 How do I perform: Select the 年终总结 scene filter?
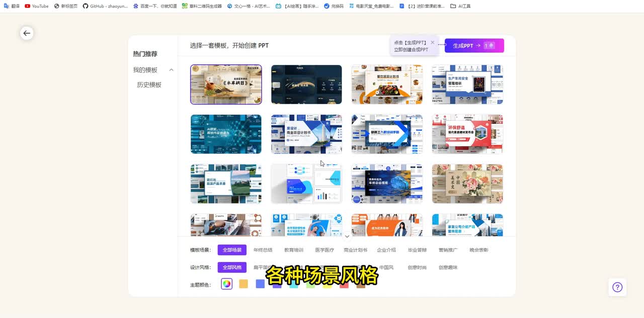tap(263, 250)
